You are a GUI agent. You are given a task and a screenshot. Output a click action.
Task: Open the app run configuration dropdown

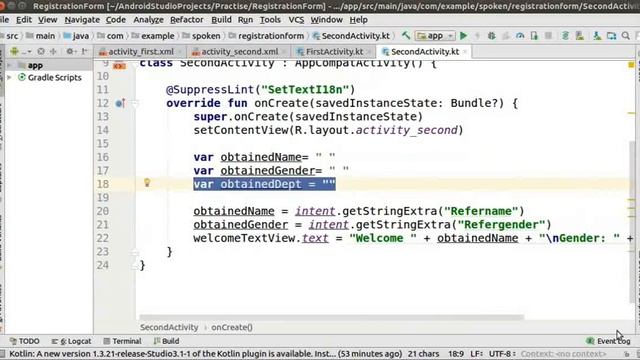(x=435, y=36)
